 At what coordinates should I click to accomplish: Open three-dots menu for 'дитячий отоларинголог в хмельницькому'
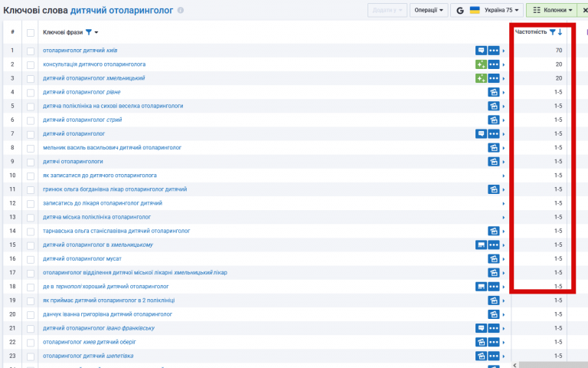coord(494,245)
